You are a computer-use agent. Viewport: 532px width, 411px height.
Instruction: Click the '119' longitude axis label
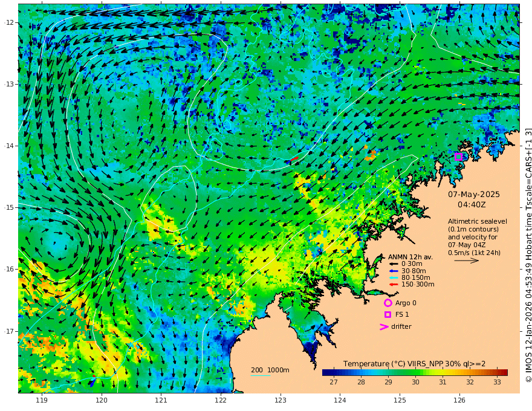(x=42, y=400)
